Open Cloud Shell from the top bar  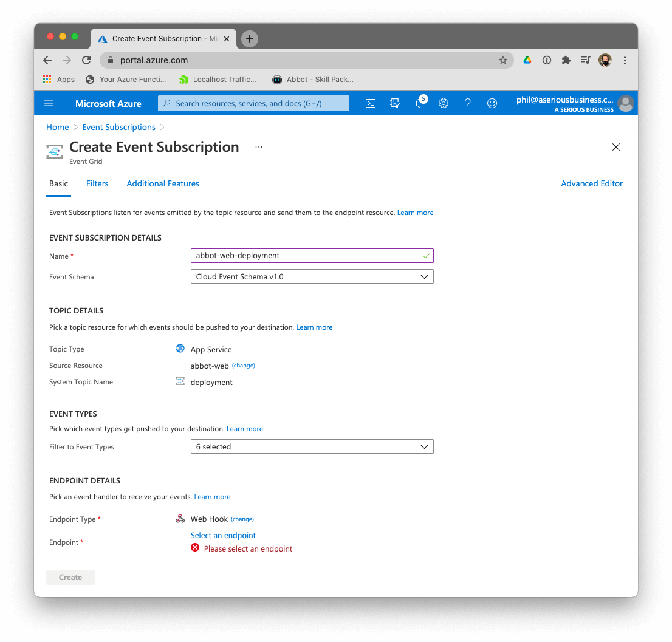(x=370, y=103)
